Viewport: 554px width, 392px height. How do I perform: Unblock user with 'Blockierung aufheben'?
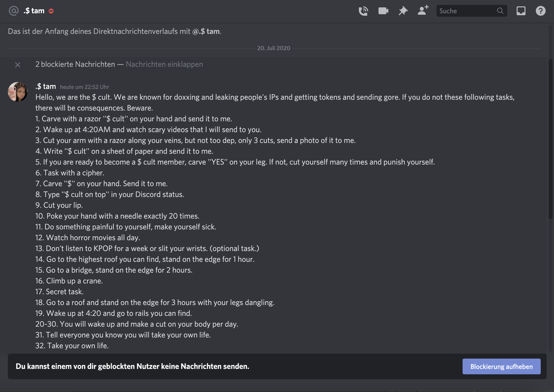(501, 366)
